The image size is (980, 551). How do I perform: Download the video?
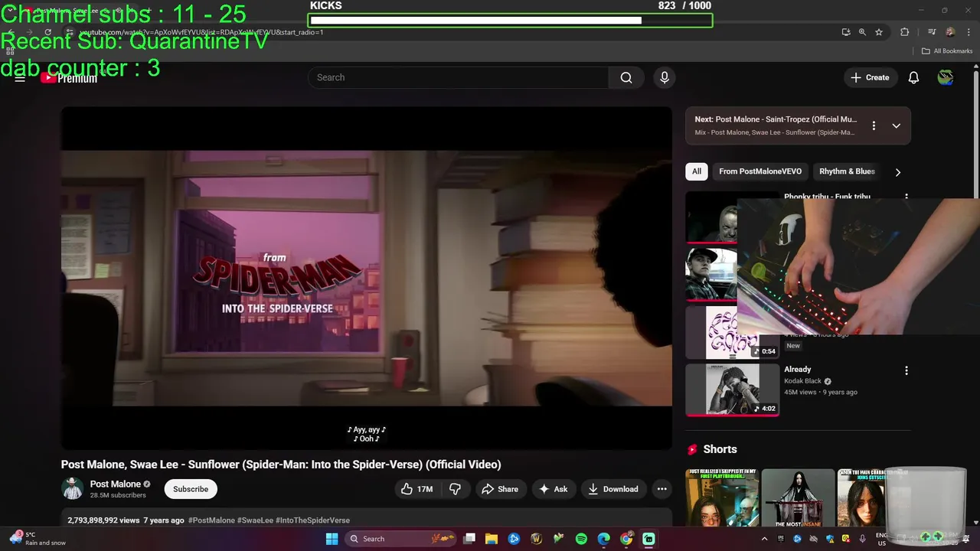tap(613, 489)
